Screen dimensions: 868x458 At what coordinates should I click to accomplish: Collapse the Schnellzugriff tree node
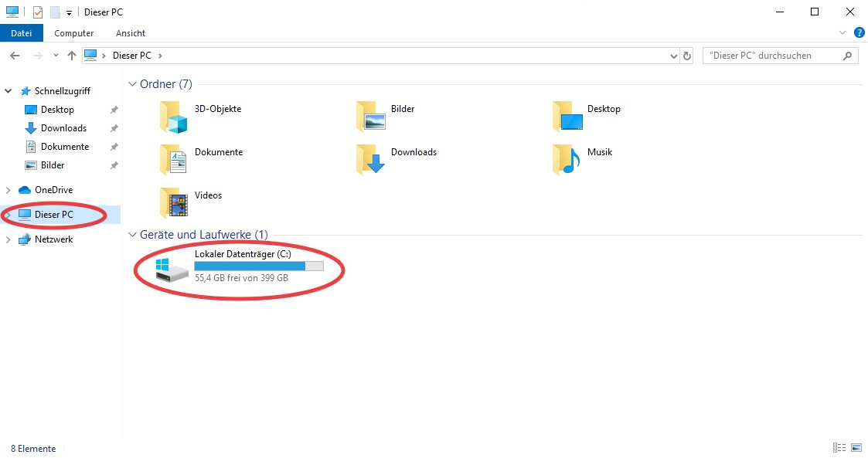(x=9, y=90)
